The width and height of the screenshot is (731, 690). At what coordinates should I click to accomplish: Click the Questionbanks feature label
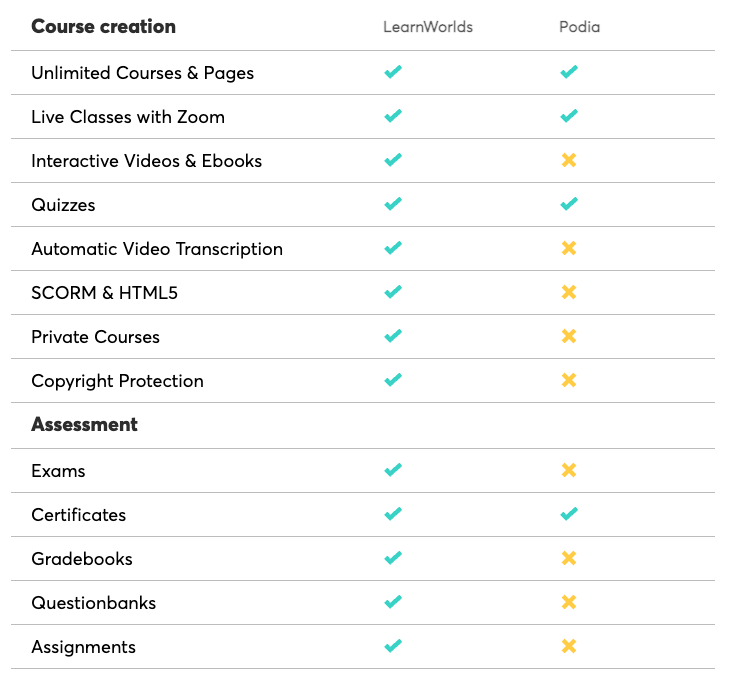[94, 603]
